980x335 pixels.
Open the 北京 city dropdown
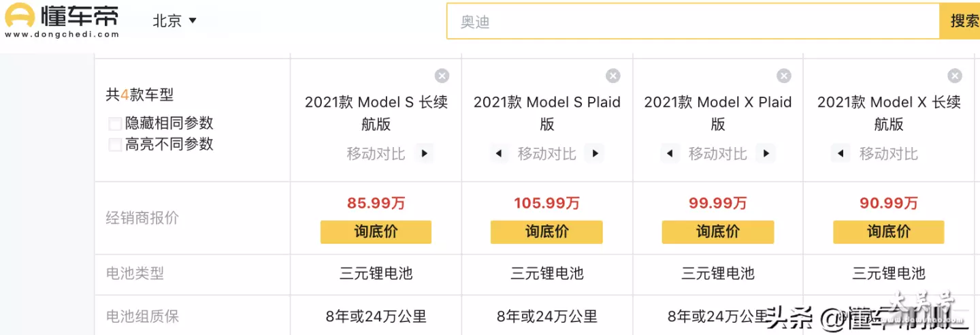tap(174, 21)
